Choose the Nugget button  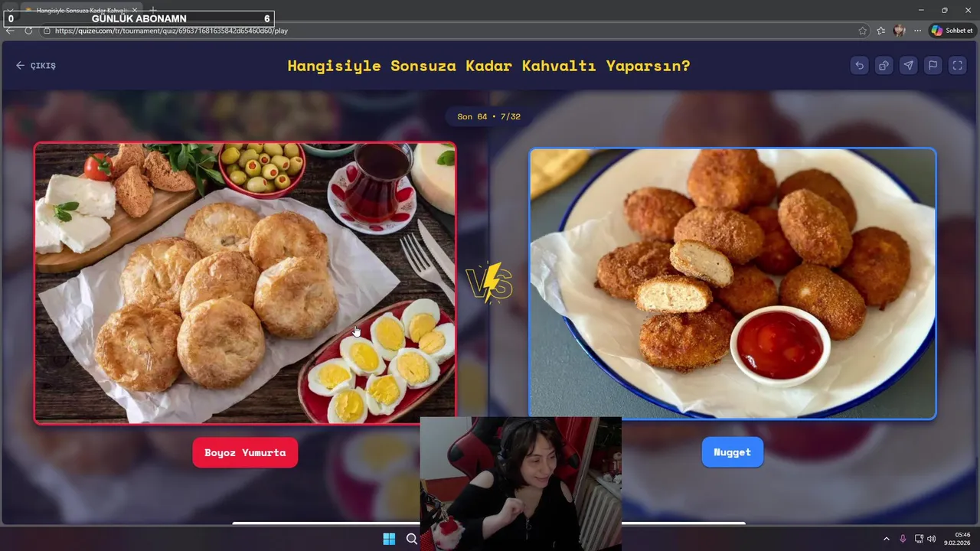point(732,452)
